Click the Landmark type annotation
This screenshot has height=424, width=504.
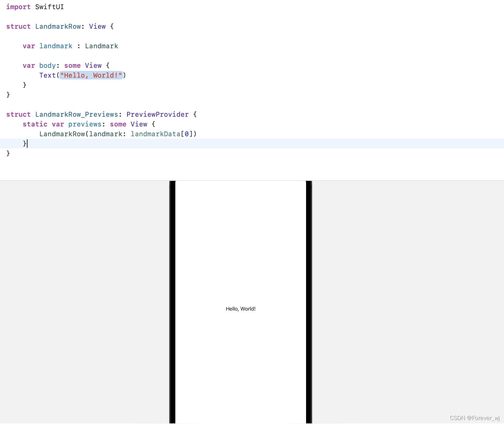pos(101,46)
